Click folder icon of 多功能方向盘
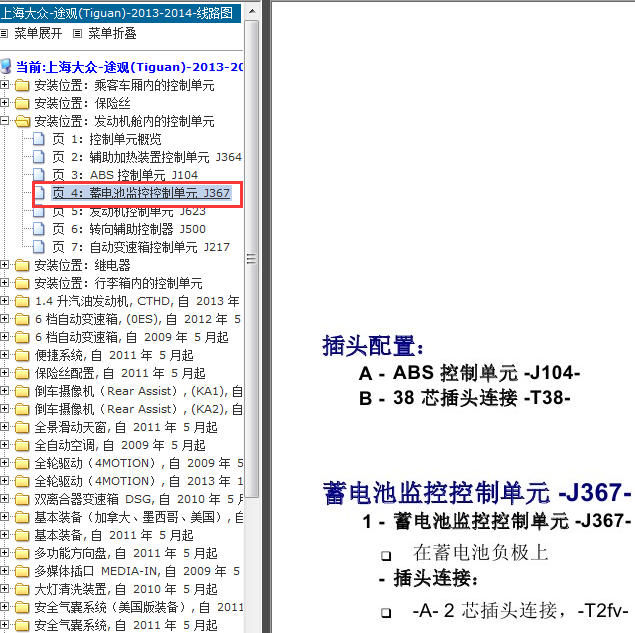The height and width of the screenshot is (633, 635). 22,553
